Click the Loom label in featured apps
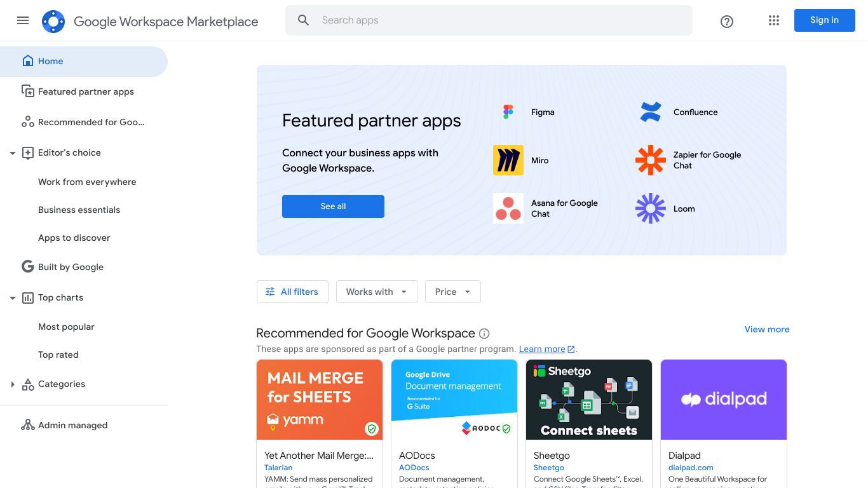868x488 pixels. 684,208
